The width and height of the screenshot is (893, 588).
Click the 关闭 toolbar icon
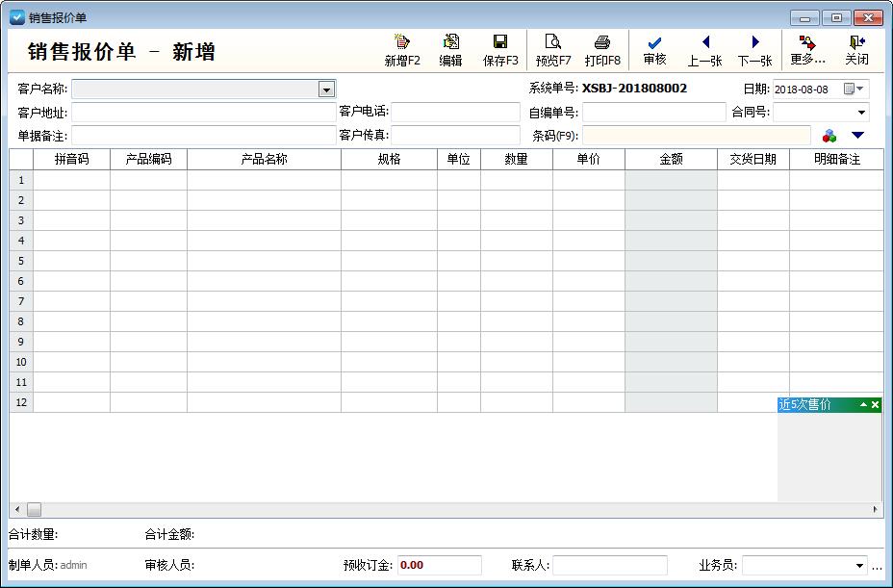[x=856, y=50]
